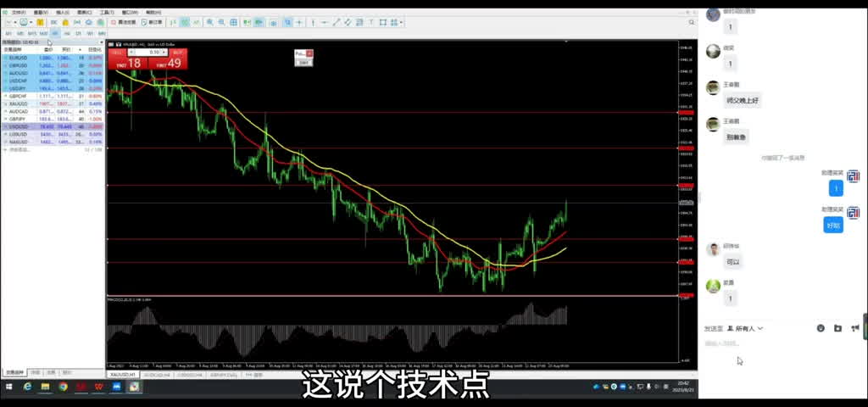Toggle the algorithmic trading button
Image resolution: width=868 pixels, height=407 pixels.
click(x=121, y=22)
